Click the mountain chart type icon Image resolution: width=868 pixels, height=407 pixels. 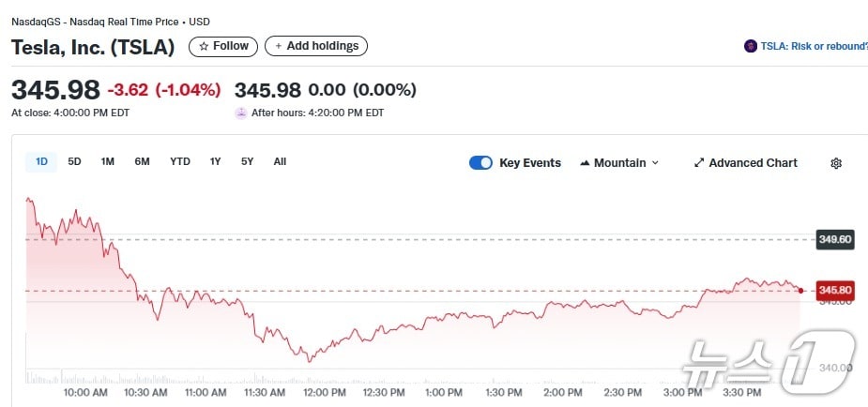(585, 163)
